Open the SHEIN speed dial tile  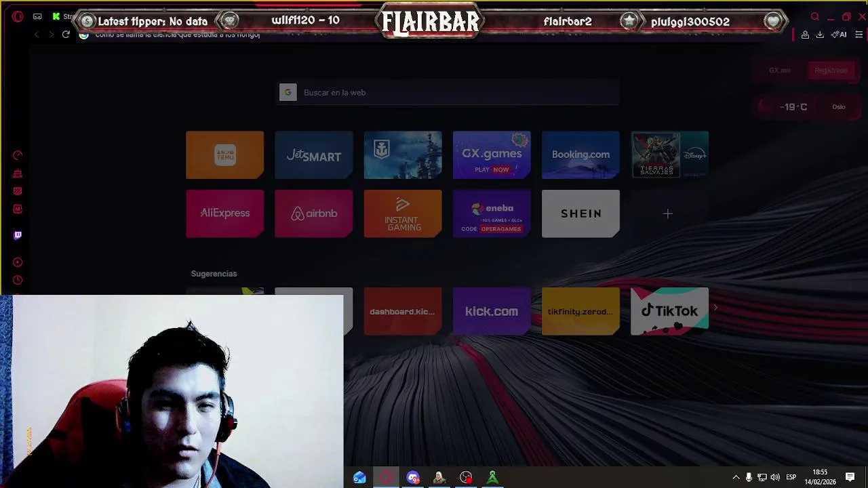(x=580, y=213)
